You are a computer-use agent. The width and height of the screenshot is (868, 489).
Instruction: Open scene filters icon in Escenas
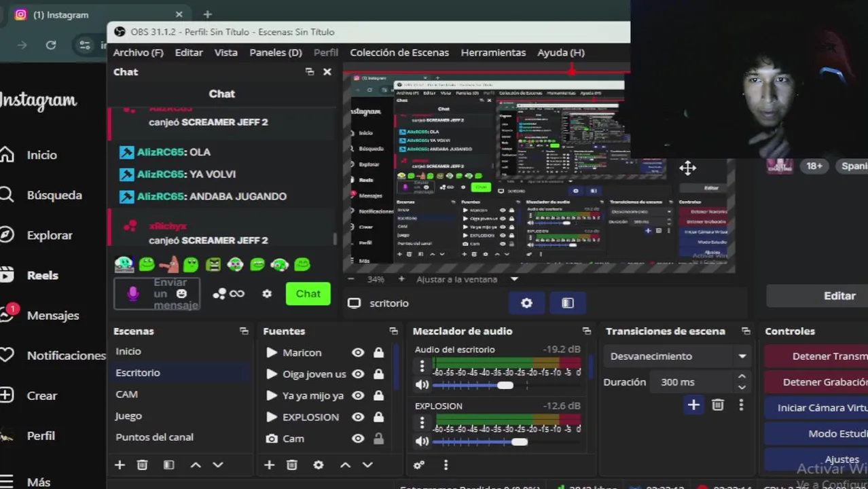click(168, 465)
